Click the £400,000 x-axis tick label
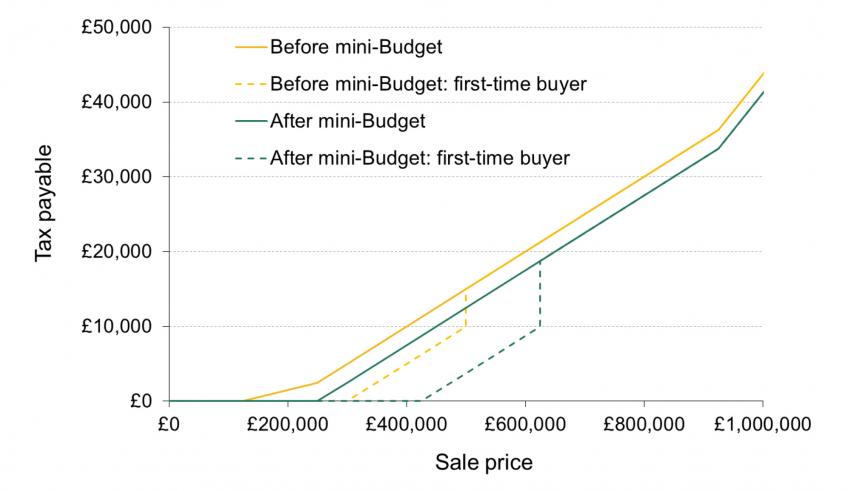This screenshot has width=848, height=491. [x=406, y=422]
